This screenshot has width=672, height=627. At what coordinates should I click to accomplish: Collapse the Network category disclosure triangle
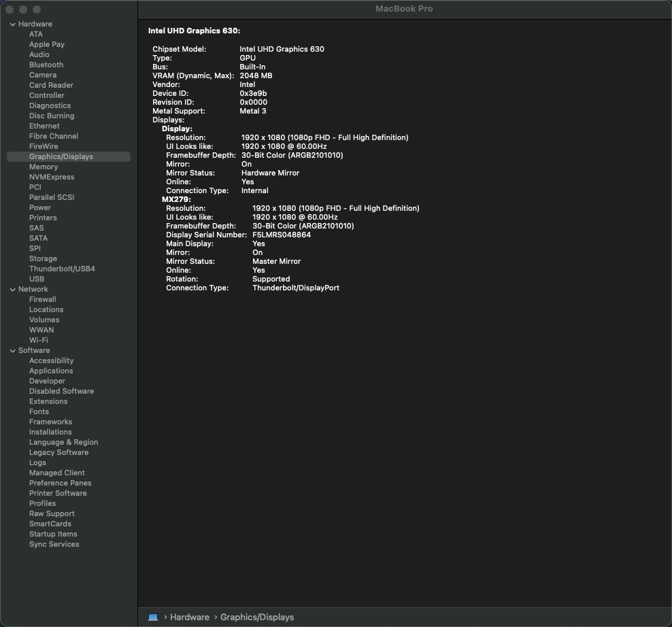(x=12, y=290)
